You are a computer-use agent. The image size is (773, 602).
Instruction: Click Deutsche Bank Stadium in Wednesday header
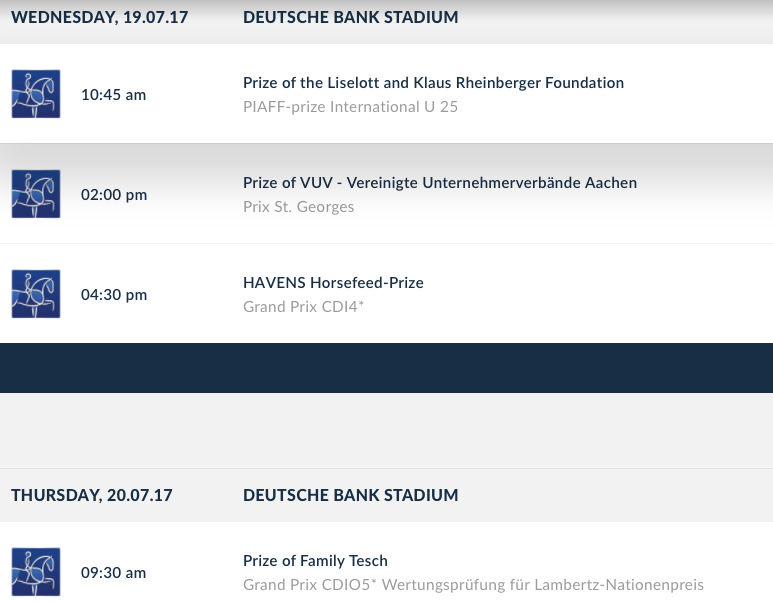click(x=351, y=17)
